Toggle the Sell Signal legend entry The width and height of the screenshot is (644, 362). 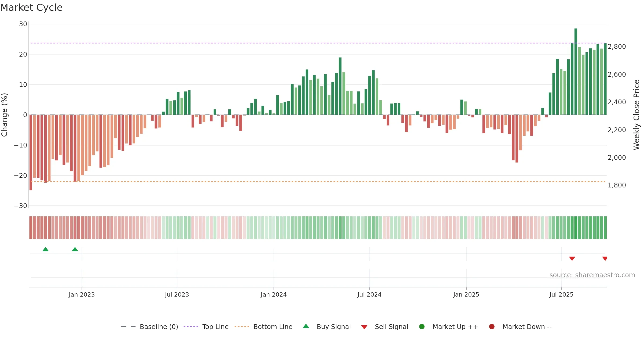point(385,327)
